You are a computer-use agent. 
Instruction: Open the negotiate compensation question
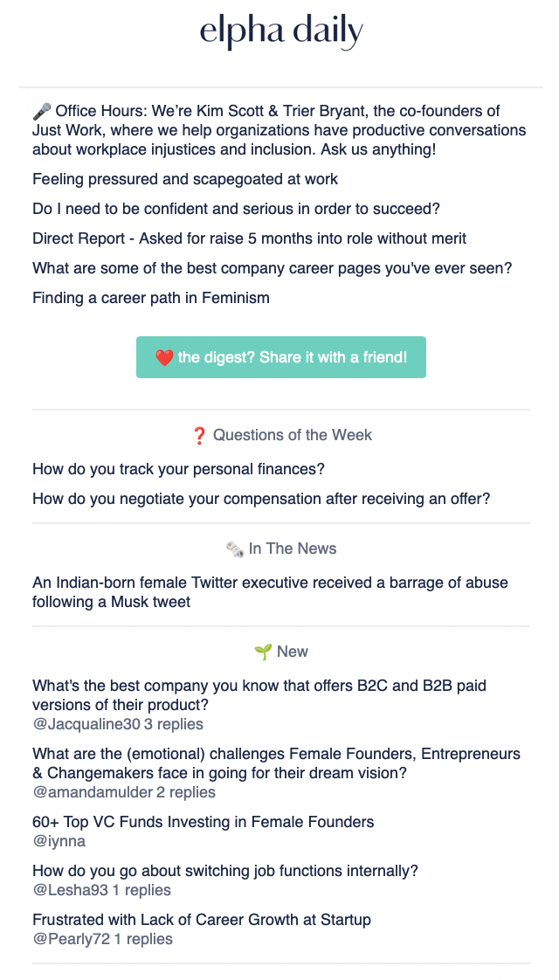261,499
